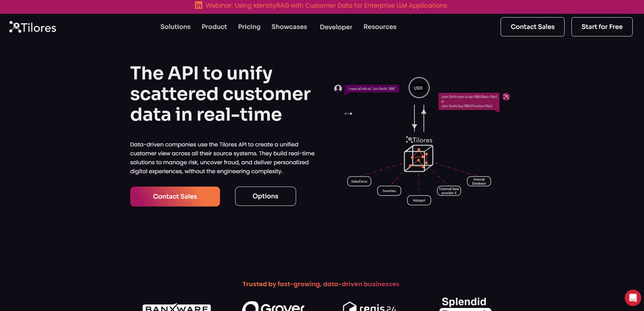The image size is (644, 311).
Task: Expand the Product menu
Action: click(x=215, y=27)
